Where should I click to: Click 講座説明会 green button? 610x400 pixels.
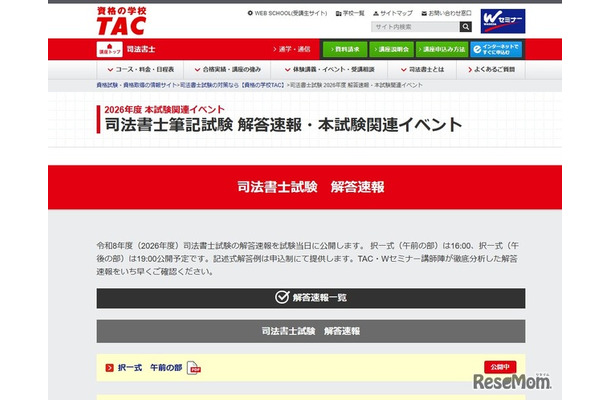[391, 49]
